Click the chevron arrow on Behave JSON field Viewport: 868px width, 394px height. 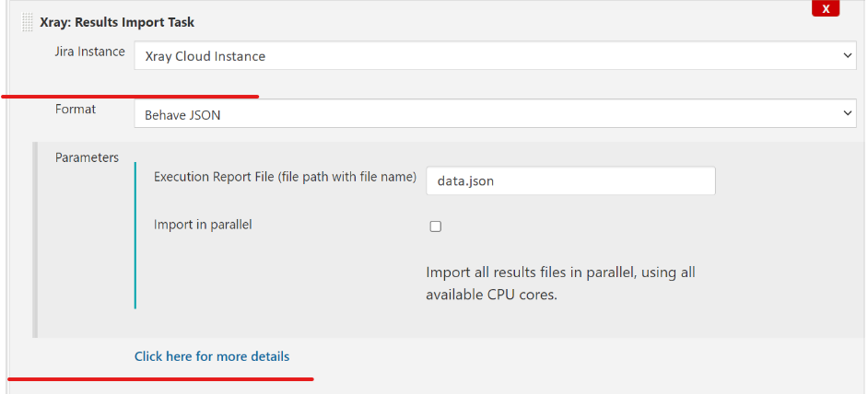pos(847,113)
